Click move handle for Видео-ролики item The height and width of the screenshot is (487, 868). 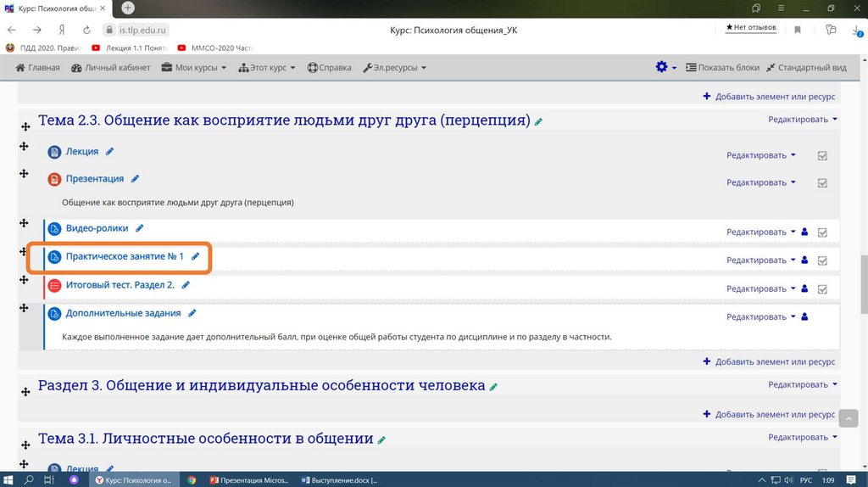click(x=25, y=224)
